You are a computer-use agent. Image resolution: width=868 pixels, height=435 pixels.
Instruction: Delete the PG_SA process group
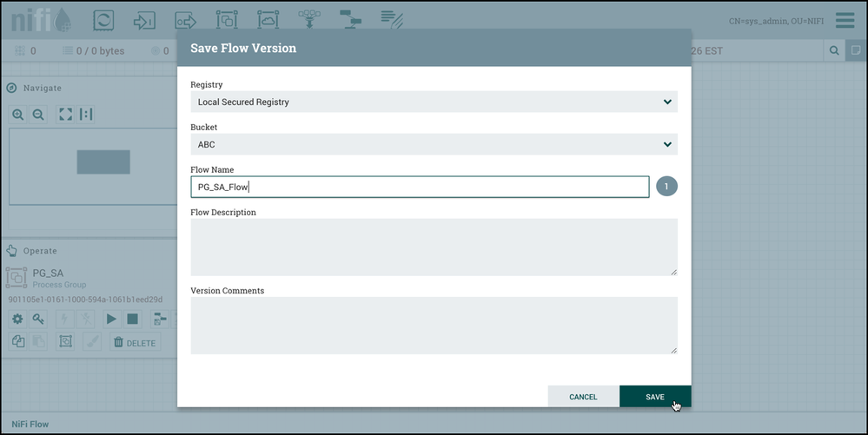click(135, 343)
